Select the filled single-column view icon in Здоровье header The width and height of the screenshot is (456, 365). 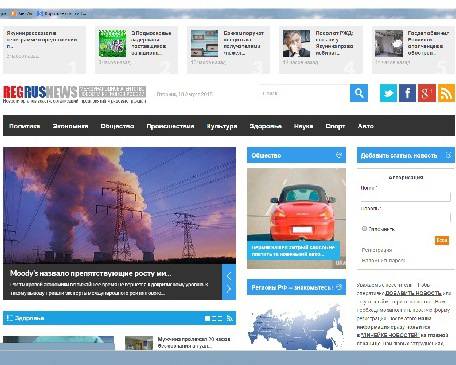[207, 319]
